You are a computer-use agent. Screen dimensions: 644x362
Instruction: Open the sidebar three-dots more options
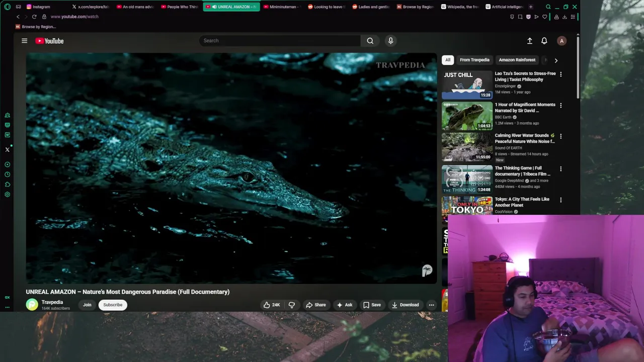7,307
